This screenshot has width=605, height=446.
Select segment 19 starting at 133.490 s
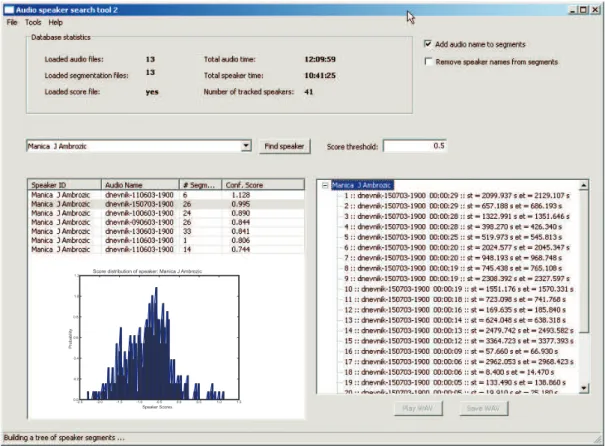click(455, 383)
